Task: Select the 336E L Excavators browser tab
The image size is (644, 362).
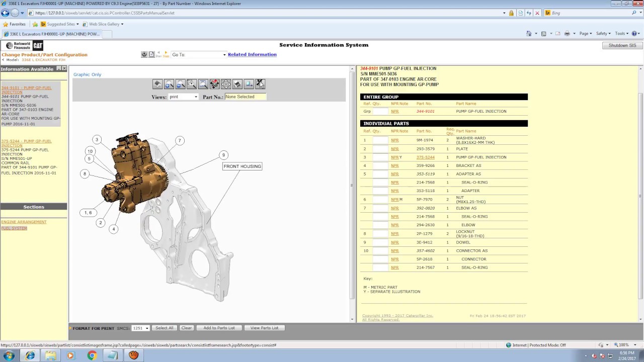Action: pos(51,34)
